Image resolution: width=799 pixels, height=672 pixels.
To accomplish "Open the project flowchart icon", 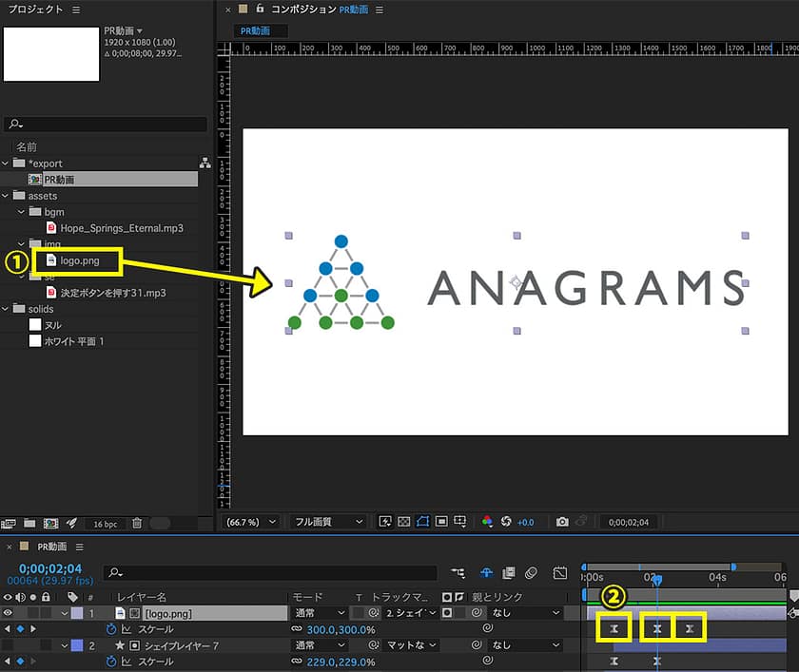I will tap(204, 163).
